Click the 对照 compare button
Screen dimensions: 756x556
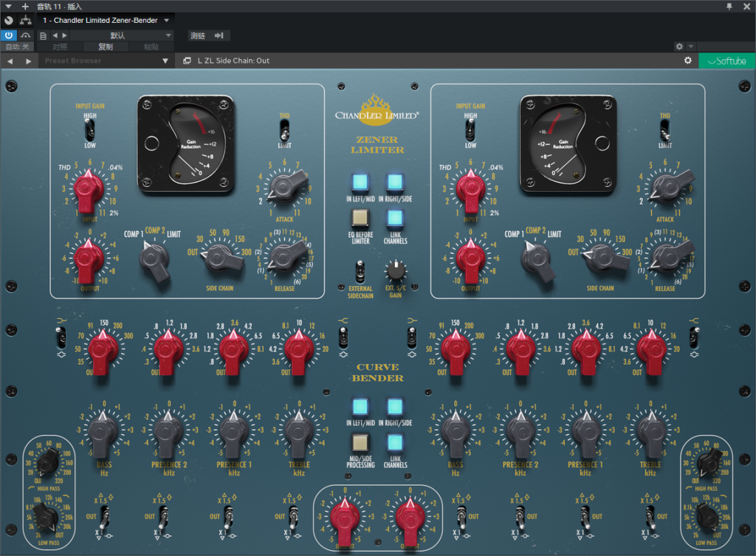pyautogui.click(x=60, y=47)
